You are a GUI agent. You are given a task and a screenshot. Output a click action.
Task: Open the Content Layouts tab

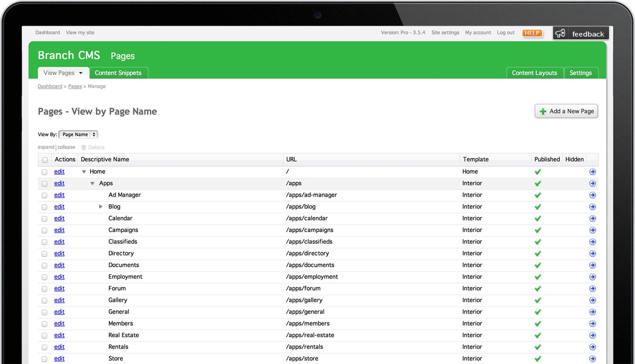535,73
